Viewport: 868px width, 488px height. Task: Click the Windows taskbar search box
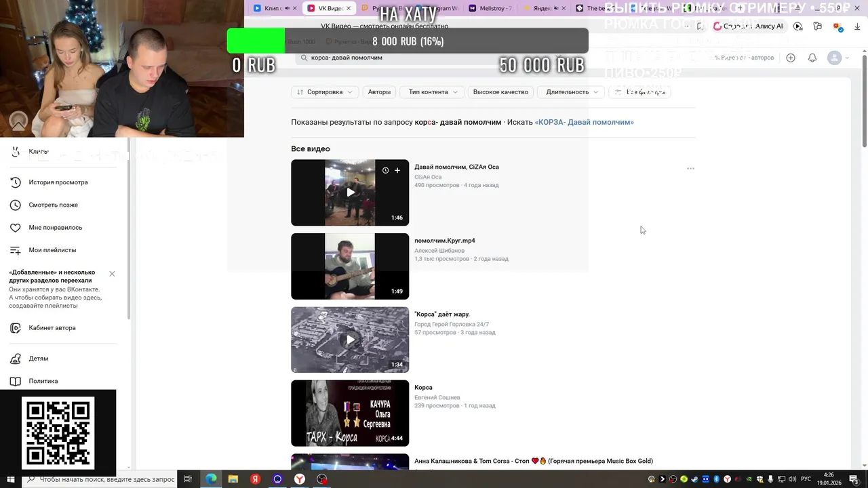99,479
